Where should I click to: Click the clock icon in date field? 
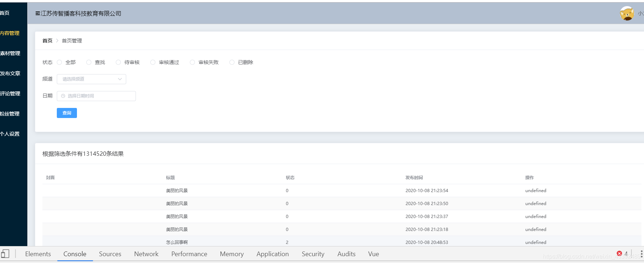click(x=63, y=96)
